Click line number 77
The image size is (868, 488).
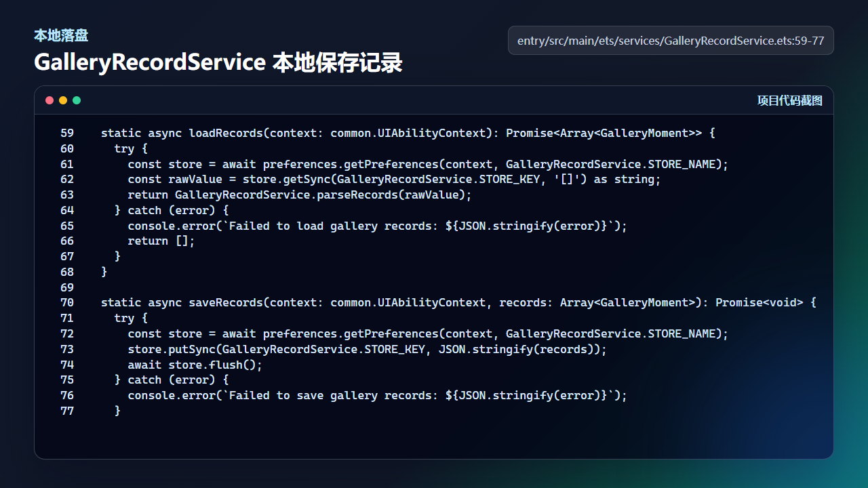tap(67, 411)
